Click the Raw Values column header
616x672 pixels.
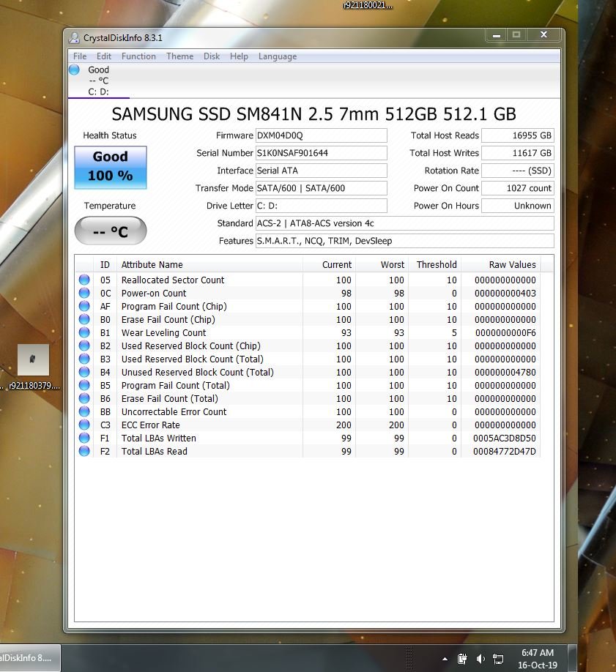tap(512, 265)
